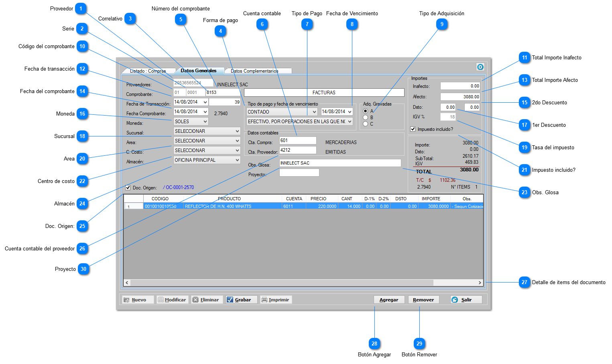Select Adq. Gravadas option A

(365, 111)
